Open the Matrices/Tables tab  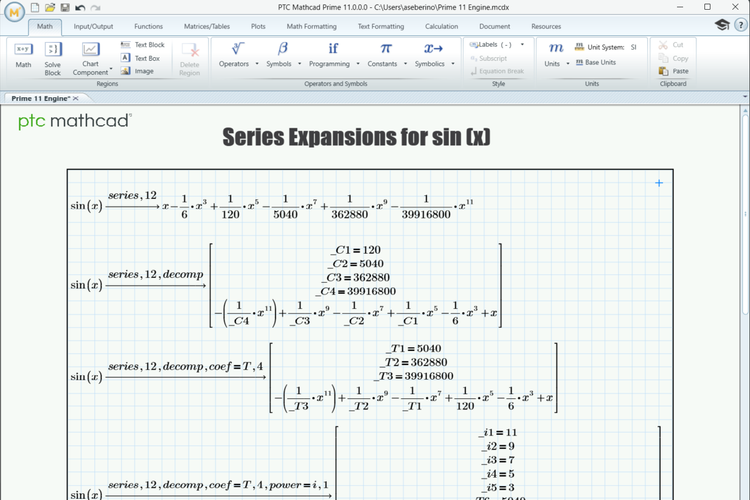pyautogui.click(x=205, y=26)
